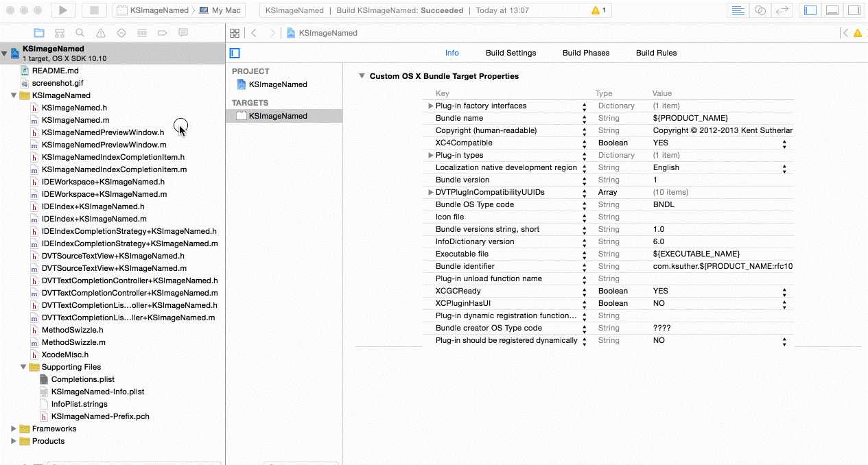Expand Plug-in factory interfaces row
This screenshot has height=465, width=868.
tap(430, 106)
